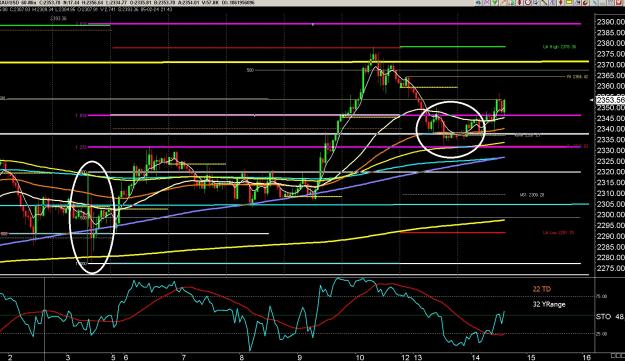The height and width of the screenshot is (361, 625).
Task: Click the symbol and price header line
Action: (128, 3)
